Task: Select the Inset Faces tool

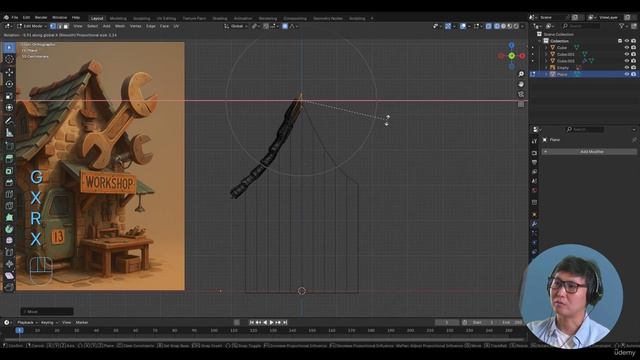Action: [x=9, y=171]
